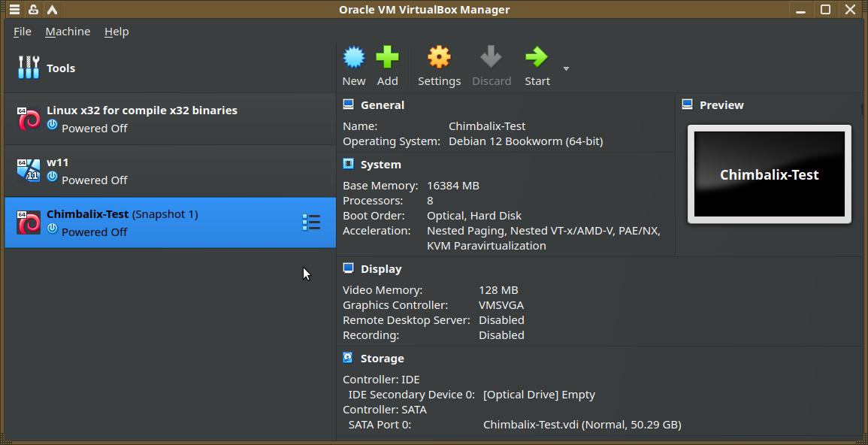The height and width of the screenshot is (445, 868).
Task: Click the New virtual machine icon
Action: [354, 58]
